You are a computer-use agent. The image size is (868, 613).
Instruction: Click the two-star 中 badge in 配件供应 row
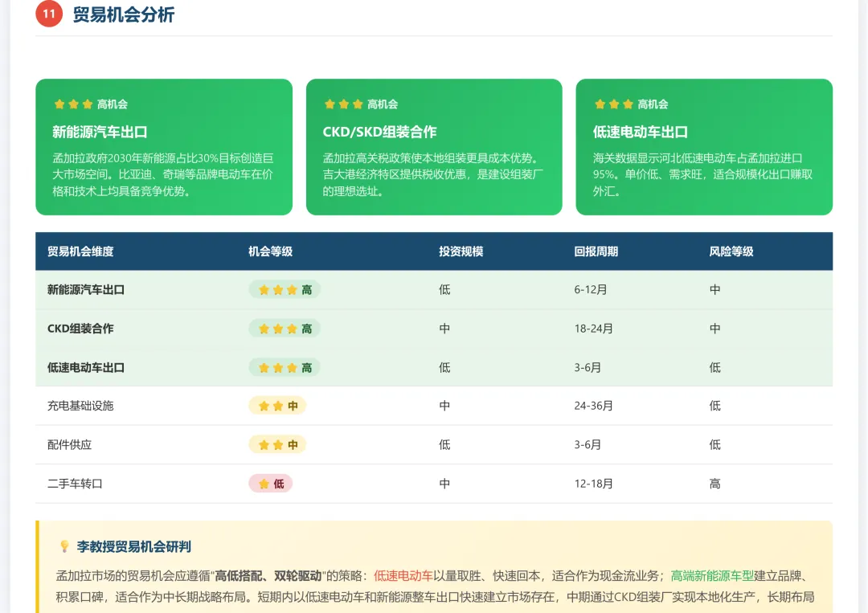pos(277,445)
